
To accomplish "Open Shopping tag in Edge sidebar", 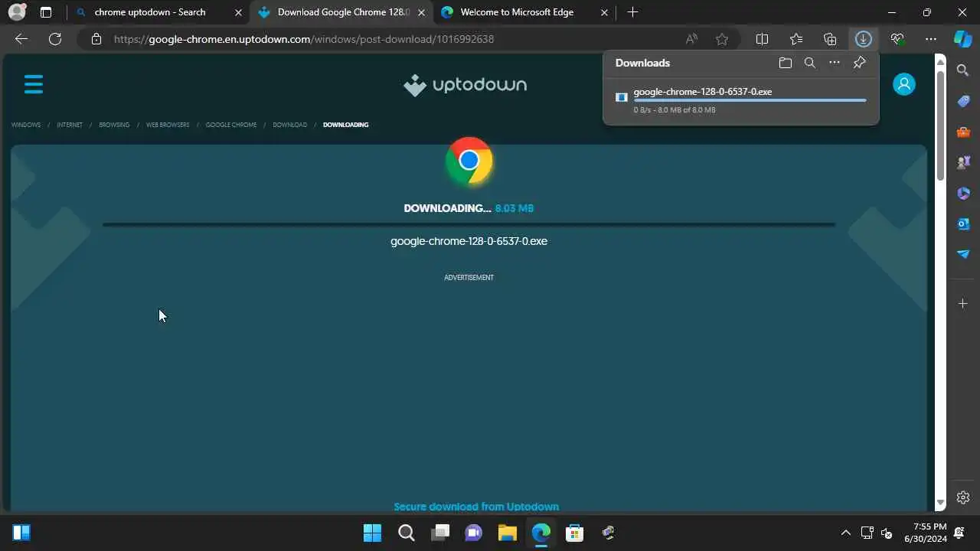I will pos(963,101).
